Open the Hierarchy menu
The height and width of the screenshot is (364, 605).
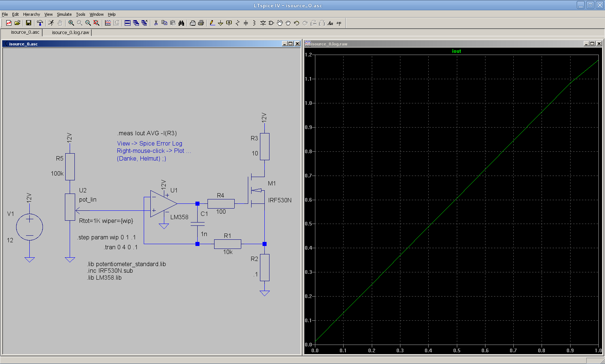pos(32,14)
